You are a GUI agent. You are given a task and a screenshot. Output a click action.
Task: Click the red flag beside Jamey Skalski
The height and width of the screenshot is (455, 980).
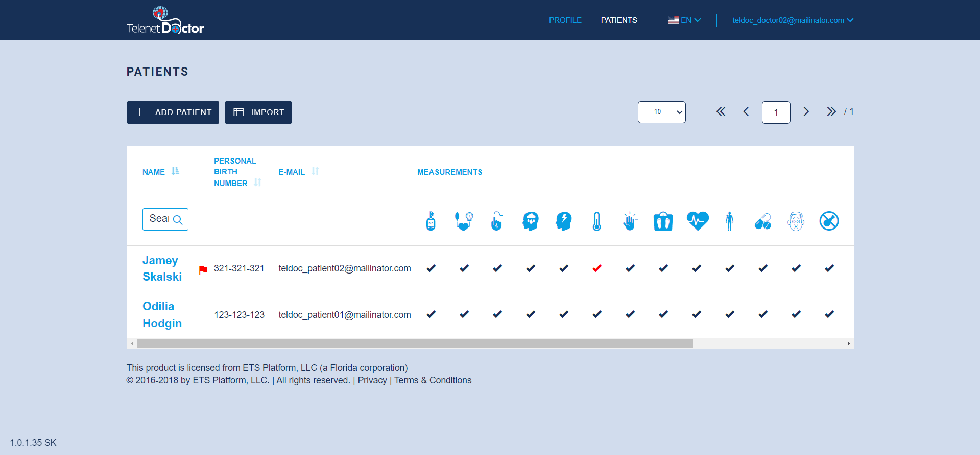[x=203, y=269]
